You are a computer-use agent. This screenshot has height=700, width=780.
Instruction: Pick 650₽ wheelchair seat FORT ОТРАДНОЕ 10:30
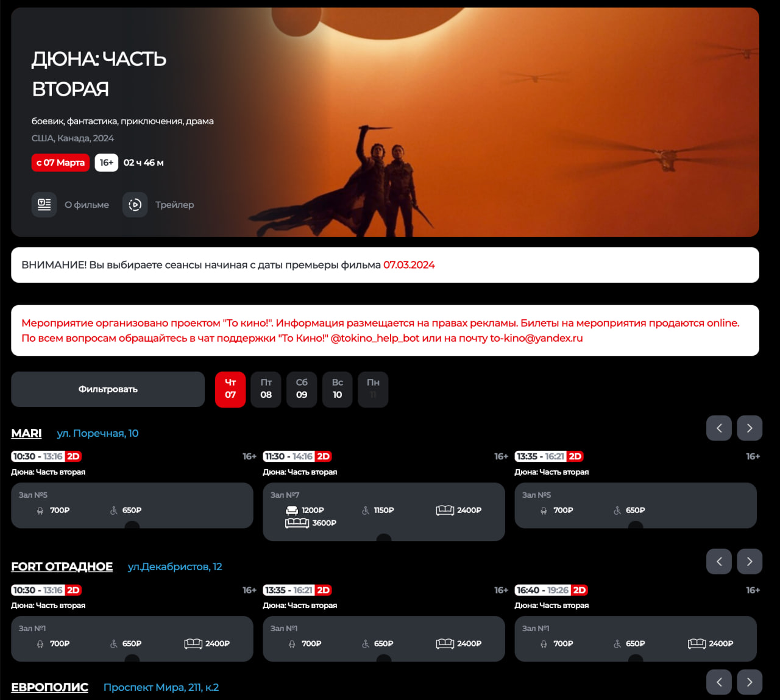tap(126, 644)
